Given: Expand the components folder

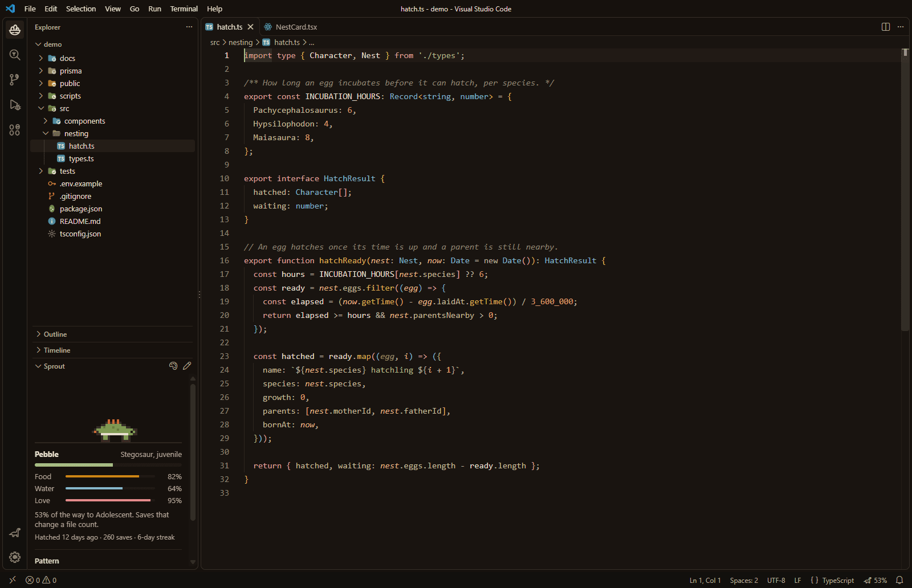Looking at the screenshot, I should pyautogui.click(x=45, y=121).
